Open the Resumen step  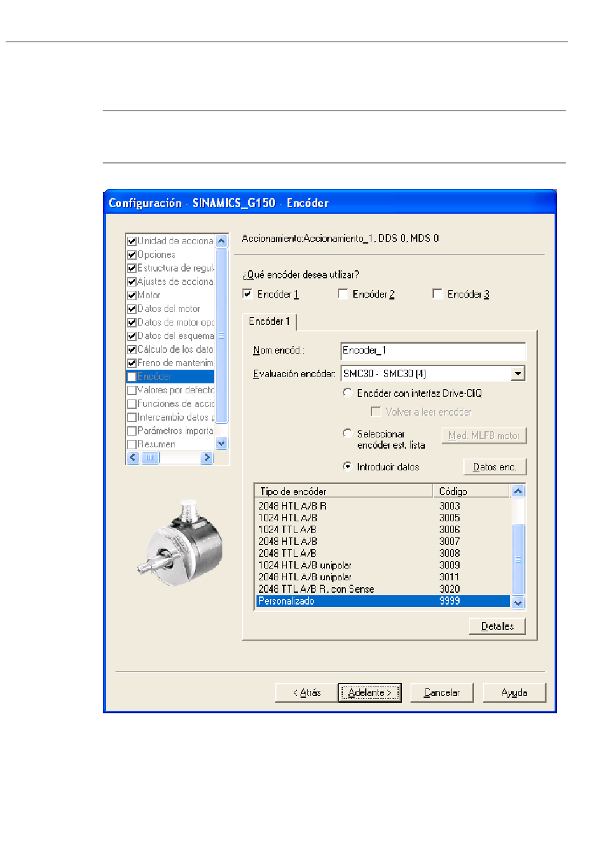[171, 444]
